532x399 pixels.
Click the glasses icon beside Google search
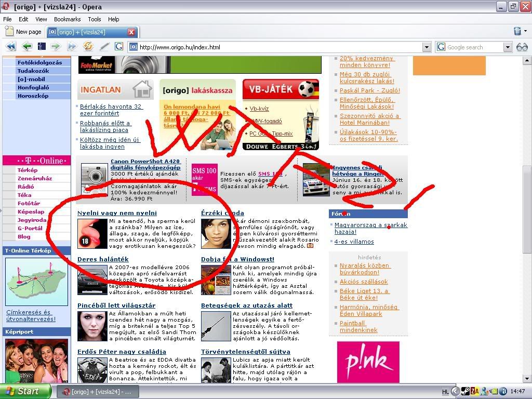tap(522, 47)
